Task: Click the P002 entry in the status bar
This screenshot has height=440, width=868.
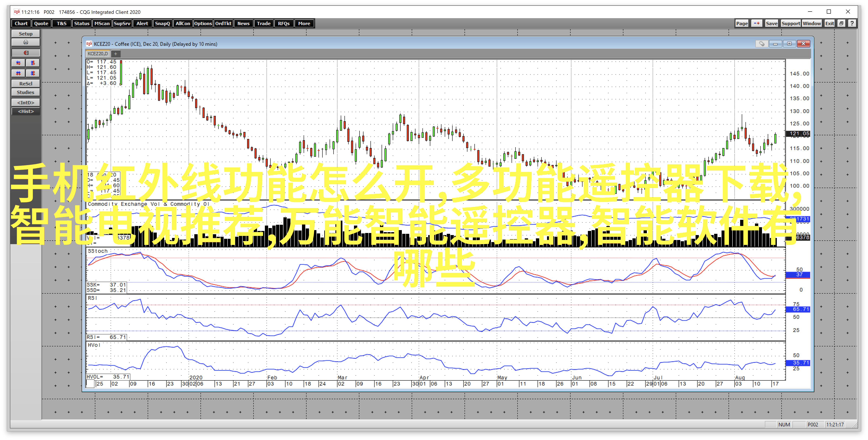Action: point(813,425)
